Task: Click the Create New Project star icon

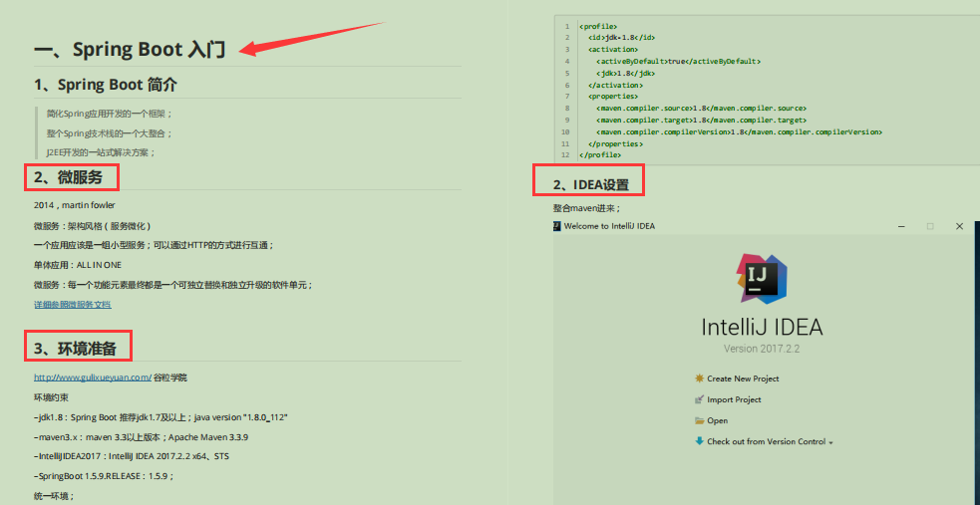Action: (x=700, y=379)
